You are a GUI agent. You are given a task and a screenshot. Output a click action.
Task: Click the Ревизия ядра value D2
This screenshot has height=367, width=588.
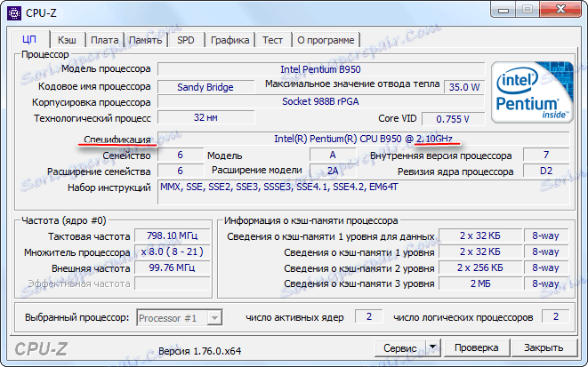click(x=546, y=171)
